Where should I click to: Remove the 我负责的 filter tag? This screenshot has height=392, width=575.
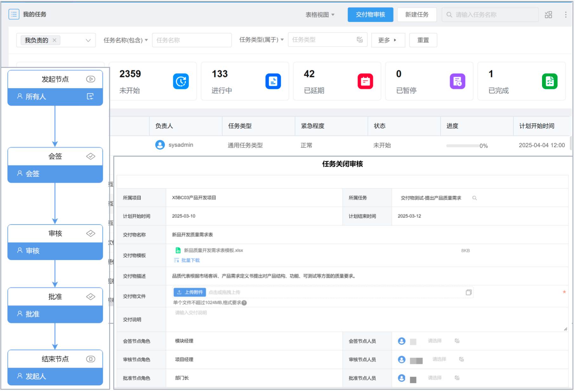coord(55,40)
